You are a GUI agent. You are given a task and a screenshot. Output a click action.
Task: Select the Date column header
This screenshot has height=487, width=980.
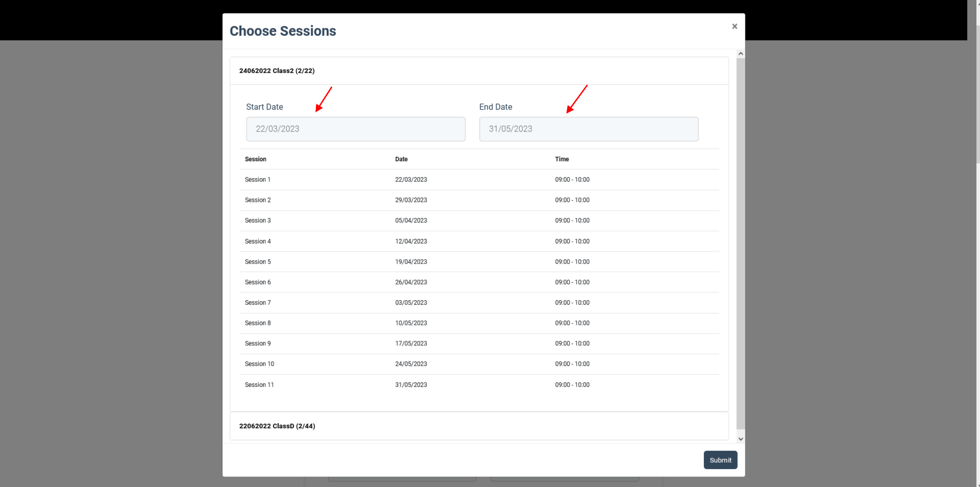pyautogui.click(x=401, y=159)
